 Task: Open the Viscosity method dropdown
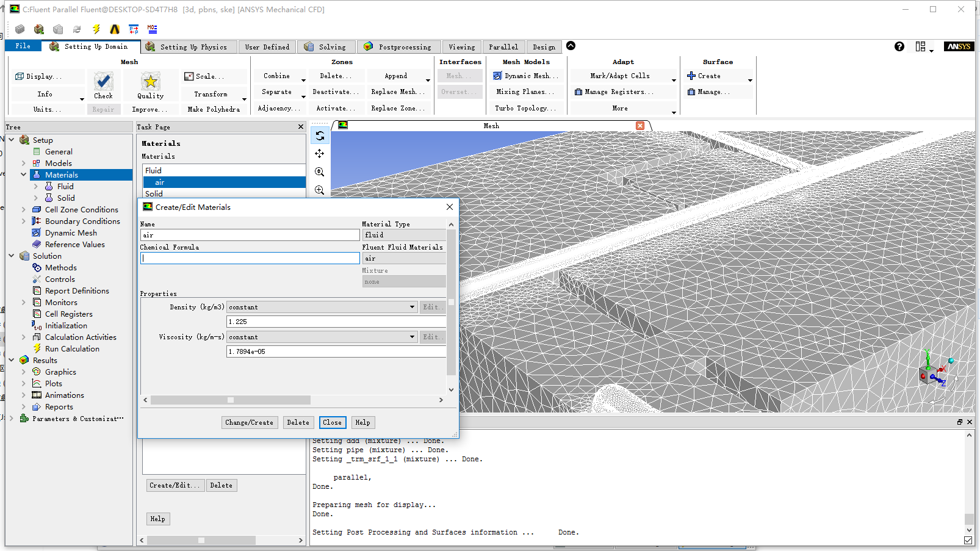pyautogui.click(x=412, y=337)
